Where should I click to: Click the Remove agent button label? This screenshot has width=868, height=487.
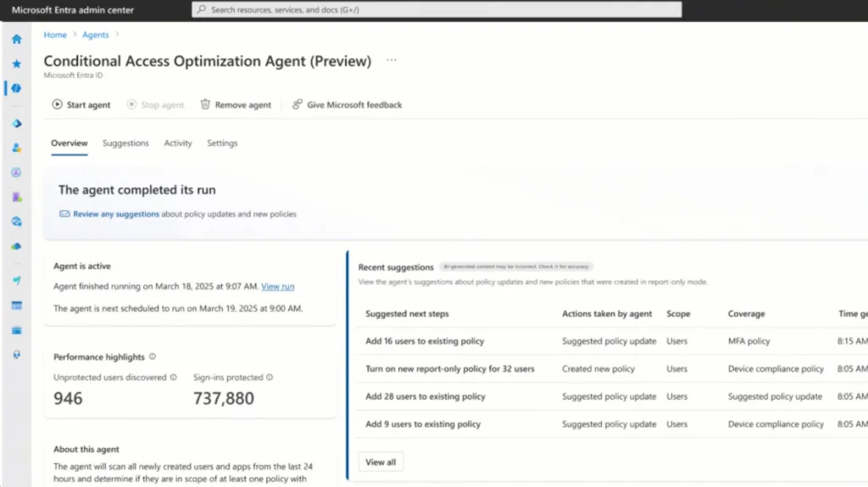[243, 104]
